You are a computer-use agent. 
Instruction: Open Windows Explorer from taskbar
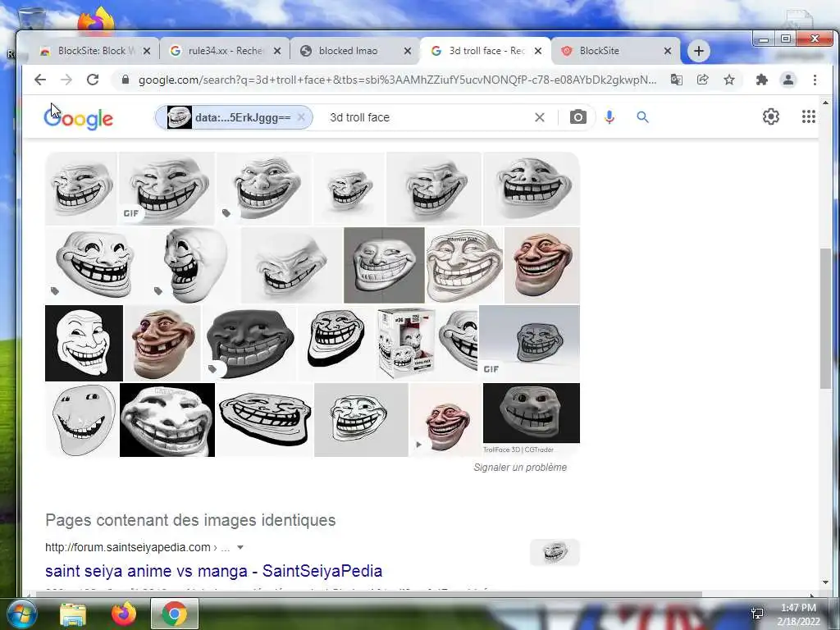coord(73,614)
